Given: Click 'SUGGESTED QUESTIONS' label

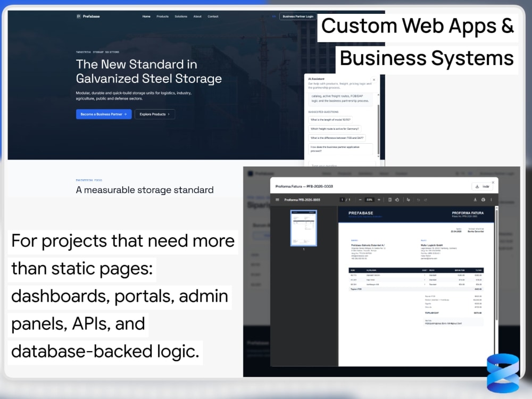Looking at the screenshot, I should click(x=323, y=112).
